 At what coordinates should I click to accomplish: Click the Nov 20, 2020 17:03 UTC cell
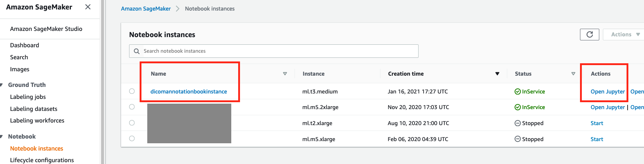click(x=418, y=107)
